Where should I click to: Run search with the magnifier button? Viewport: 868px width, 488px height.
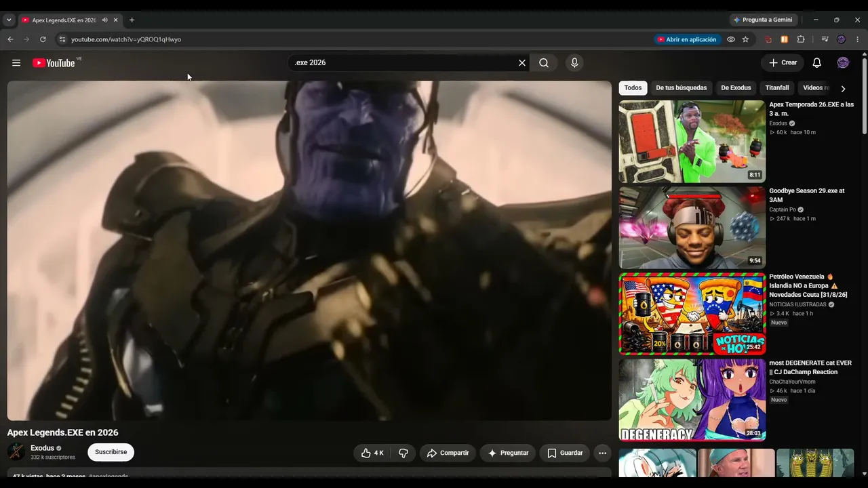coord(544,63)
